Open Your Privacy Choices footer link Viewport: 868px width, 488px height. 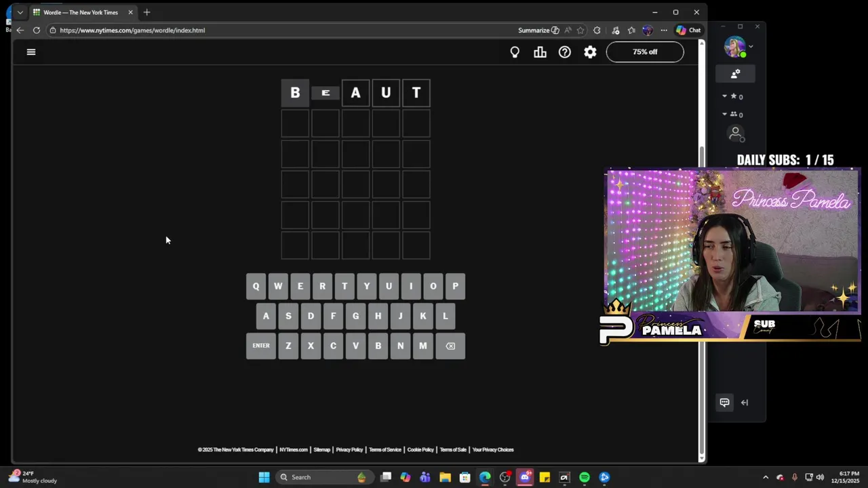pos(493,450)
